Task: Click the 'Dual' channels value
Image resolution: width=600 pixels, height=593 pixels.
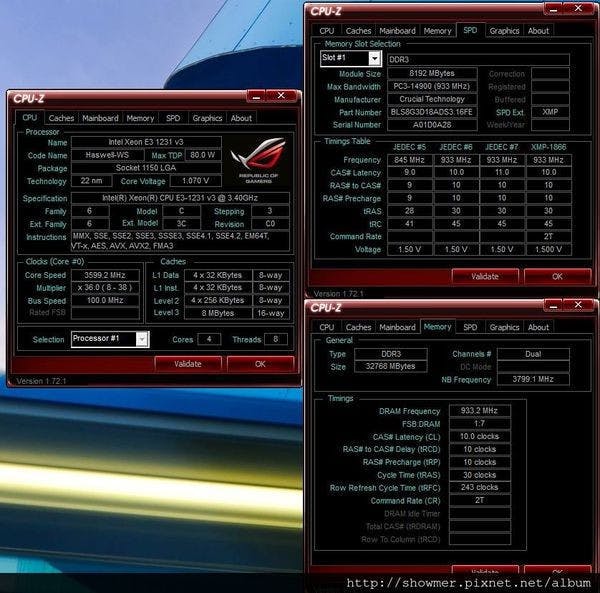Action: pyautogui.click(x=533, y=354)
